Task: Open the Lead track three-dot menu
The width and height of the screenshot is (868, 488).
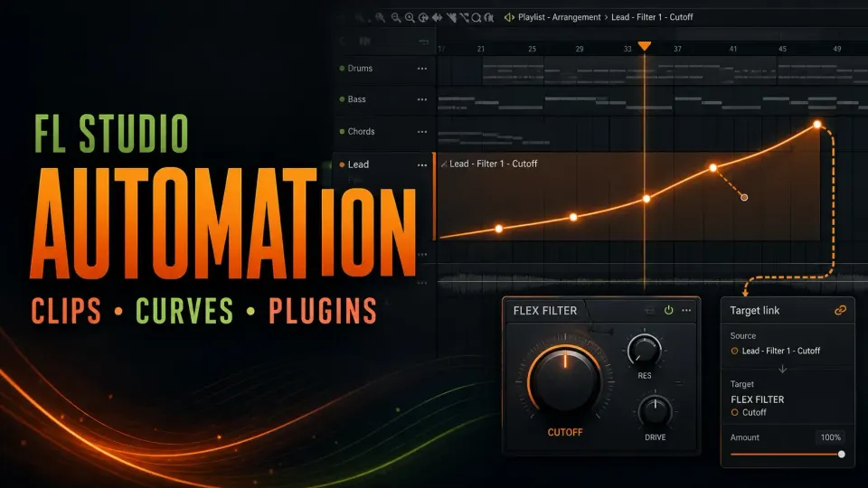Action: tap(422, 164)
